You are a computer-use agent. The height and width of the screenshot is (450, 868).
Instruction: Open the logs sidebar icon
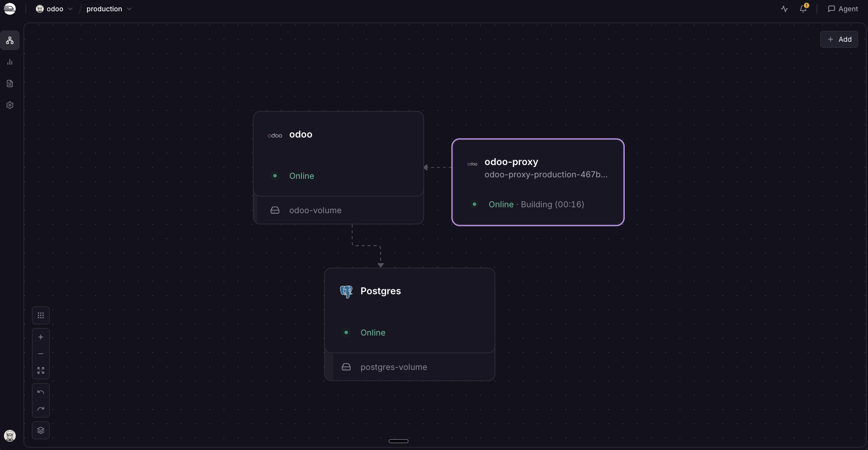pyautogui.click(x=10, y=84)
